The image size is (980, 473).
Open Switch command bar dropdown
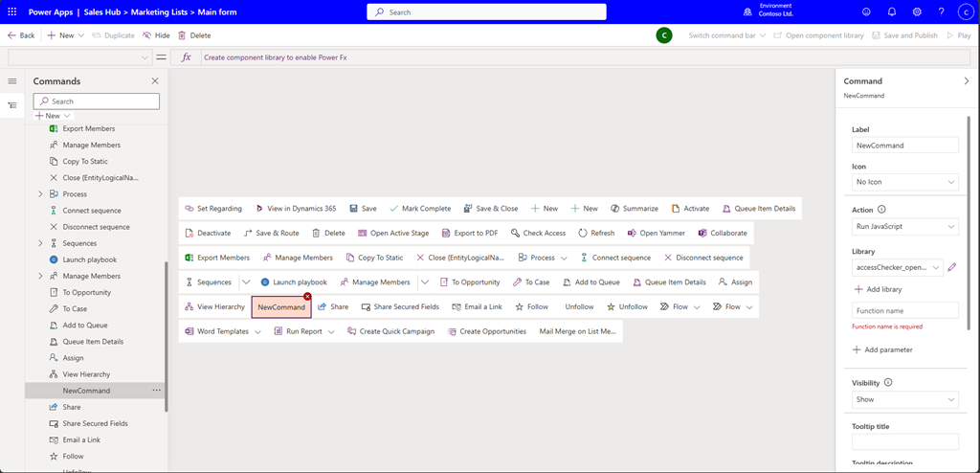tap(727, 35)
